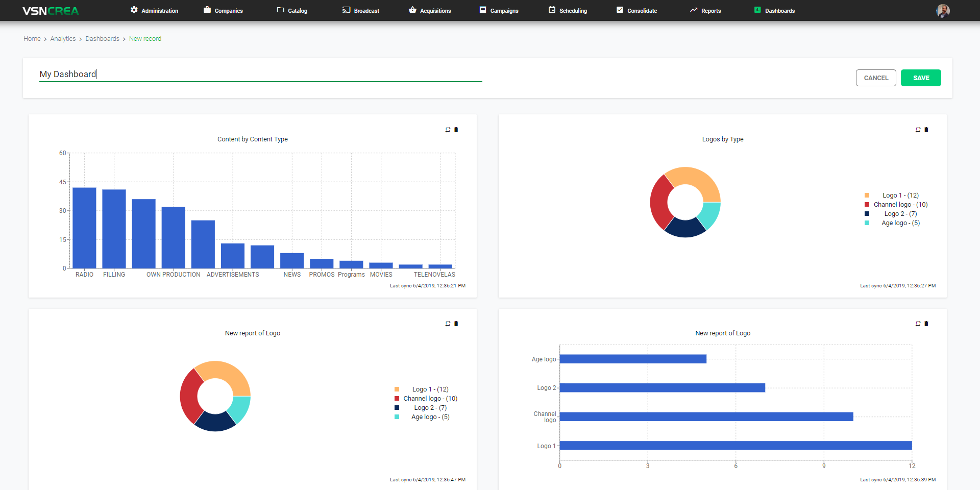Image resolution: width=980 pixels, height=490 pixels.
Task: Click the RADIO bar in content chart
Action: 84,228
